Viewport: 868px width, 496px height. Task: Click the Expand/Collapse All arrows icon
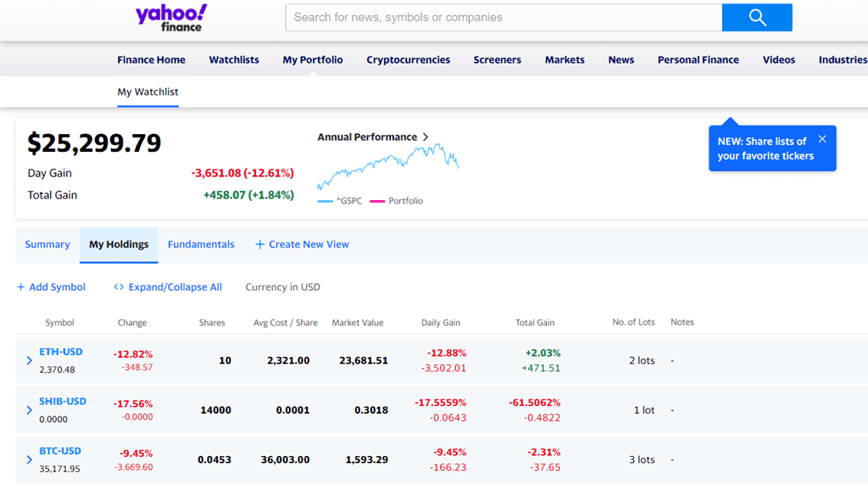[119, 287]
